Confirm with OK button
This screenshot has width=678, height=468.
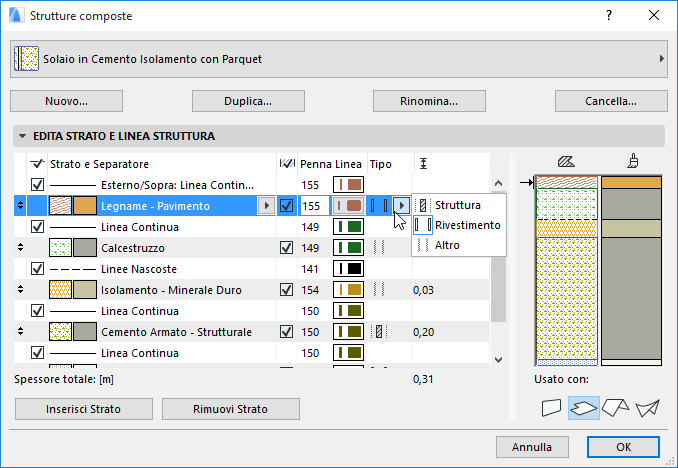click(624, 447)
